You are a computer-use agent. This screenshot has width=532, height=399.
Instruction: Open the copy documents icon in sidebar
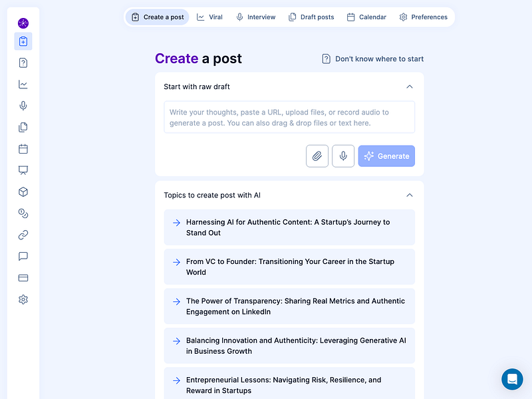click(x=23, y=127)
